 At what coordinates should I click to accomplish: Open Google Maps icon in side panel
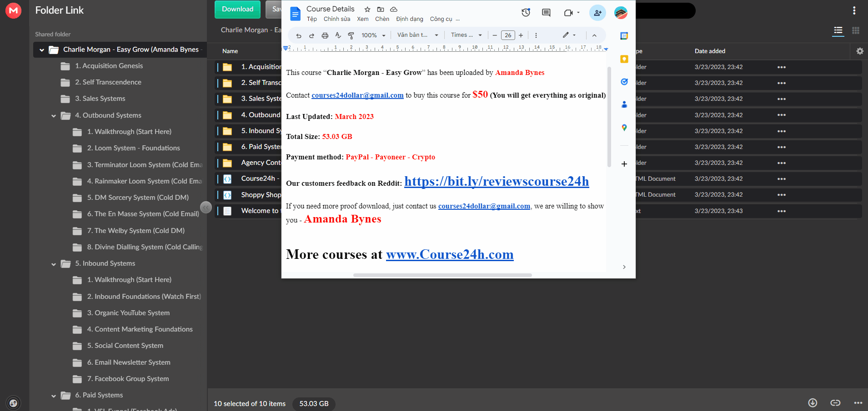(x=624, y=128)
